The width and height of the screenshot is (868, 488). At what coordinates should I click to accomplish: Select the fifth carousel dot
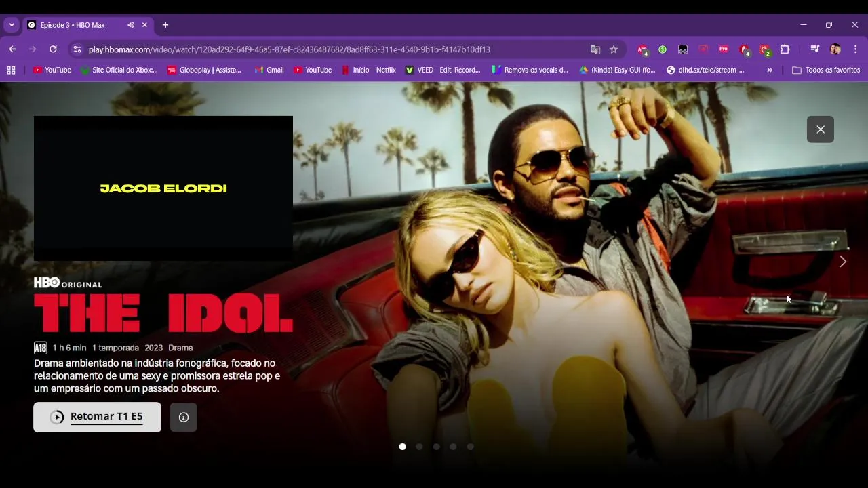click(470, 447)
